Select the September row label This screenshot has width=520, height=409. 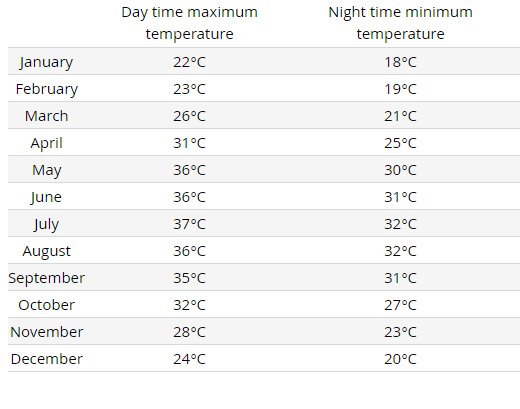tap(46, 278)
